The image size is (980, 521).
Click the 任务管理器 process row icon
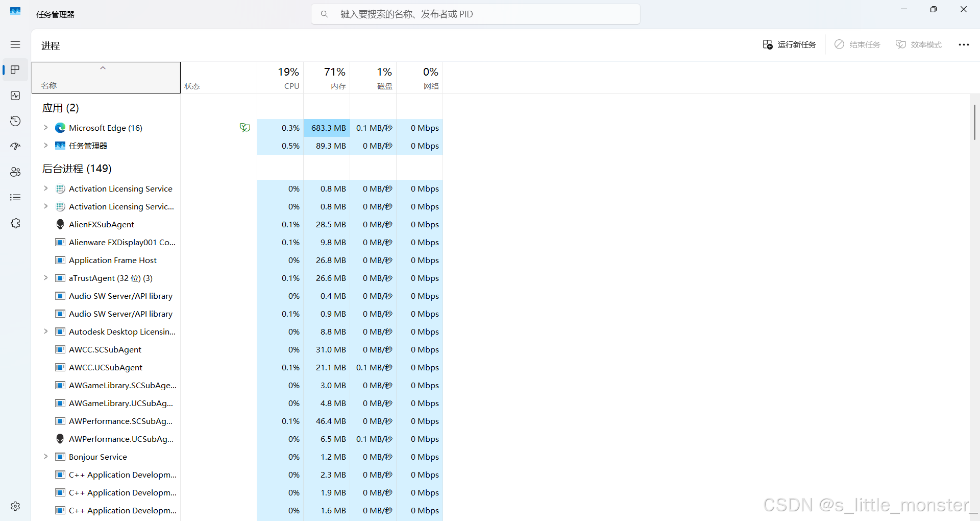click(x=60, y=146)
